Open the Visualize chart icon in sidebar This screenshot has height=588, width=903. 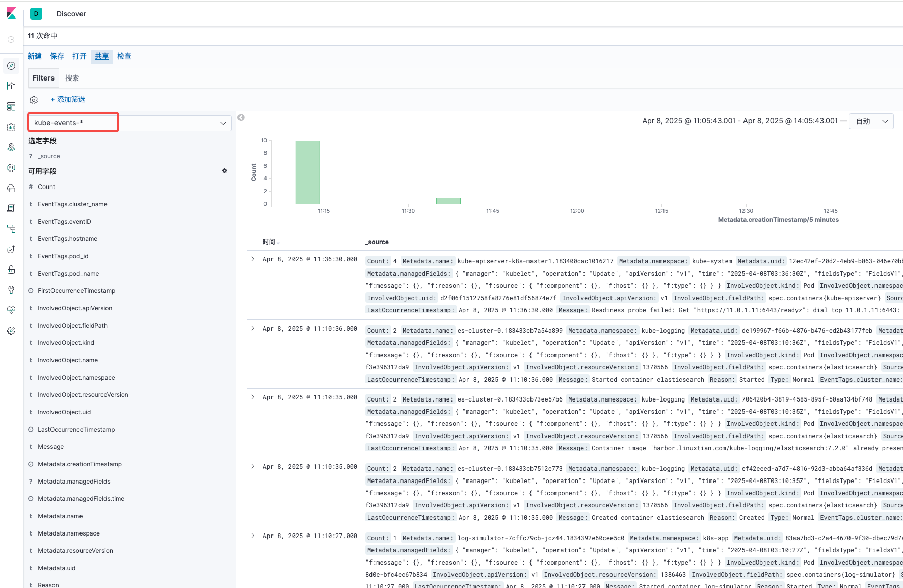(11, 86)
